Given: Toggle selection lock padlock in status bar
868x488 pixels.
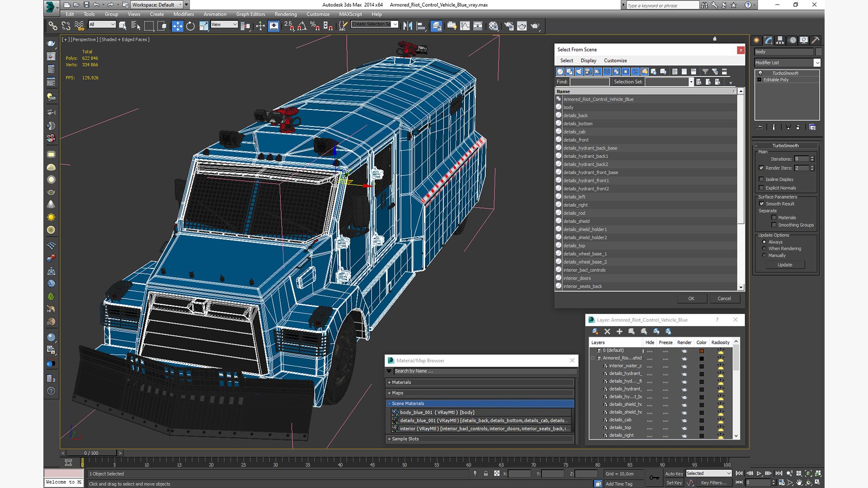Looking at the screenshot, I should click(486, 474).
